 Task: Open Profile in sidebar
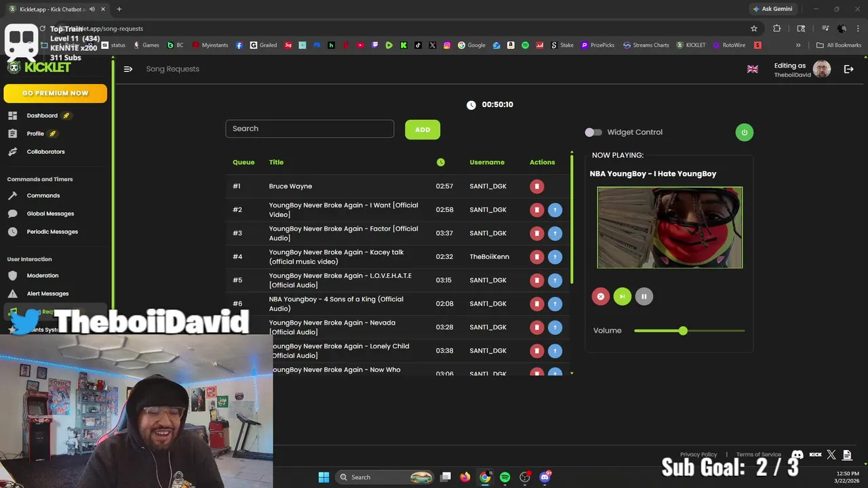pyautogui.click(x=35, y=134)
